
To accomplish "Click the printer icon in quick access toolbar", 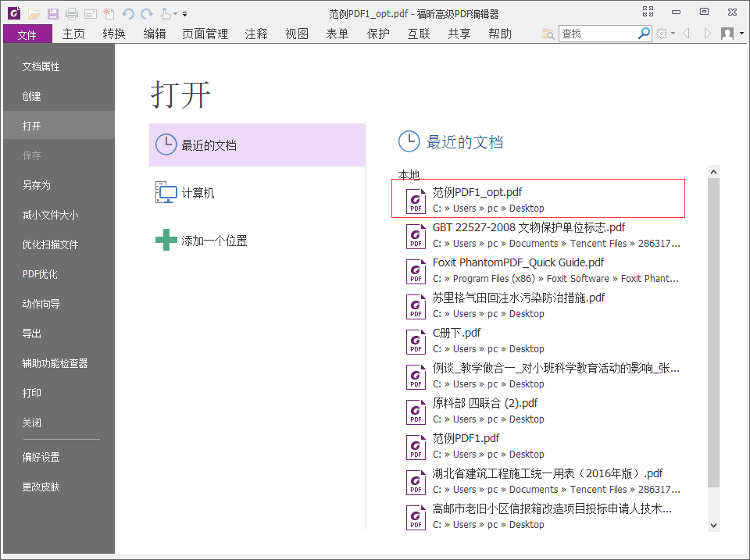I will 72,14.
